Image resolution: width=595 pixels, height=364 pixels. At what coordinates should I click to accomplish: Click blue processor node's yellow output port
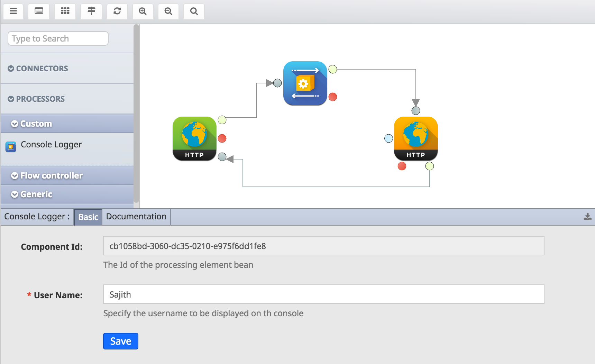pos(333,69)
